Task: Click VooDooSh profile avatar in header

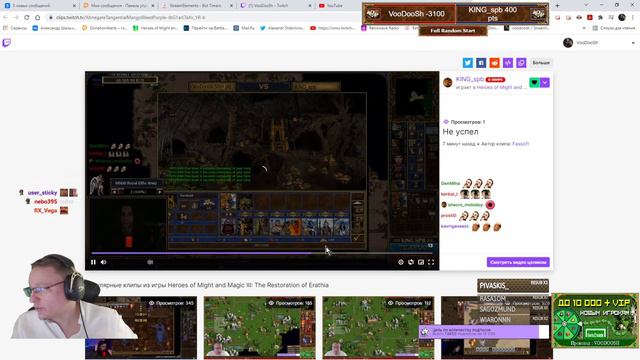Action: point(568,42)
